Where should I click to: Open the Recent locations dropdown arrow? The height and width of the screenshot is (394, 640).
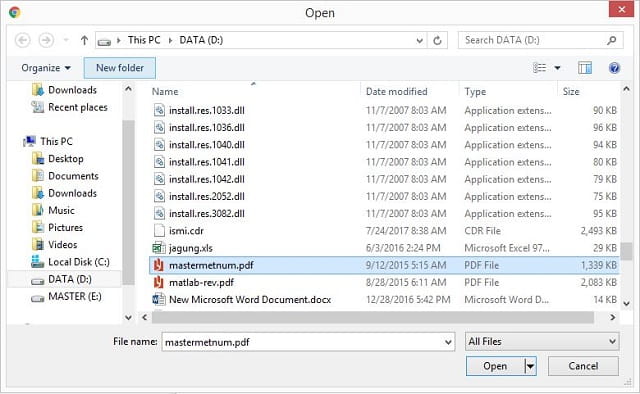click(x=66, y=40)
